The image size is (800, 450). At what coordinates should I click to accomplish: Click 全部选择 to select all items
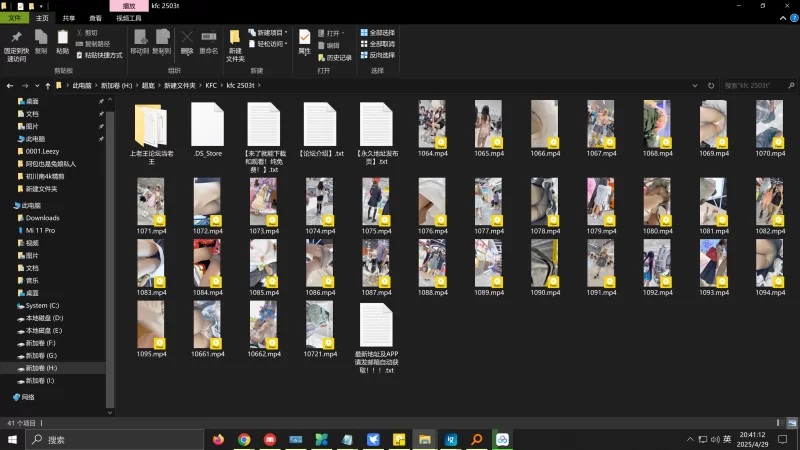(376, 33)
